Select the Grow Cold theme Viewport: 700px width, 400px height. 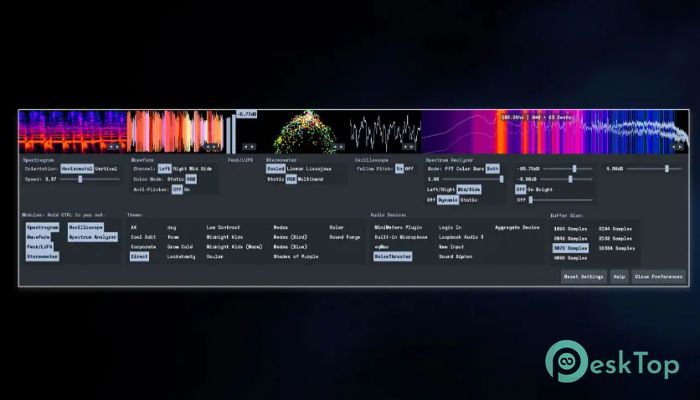tap(180, 247)
